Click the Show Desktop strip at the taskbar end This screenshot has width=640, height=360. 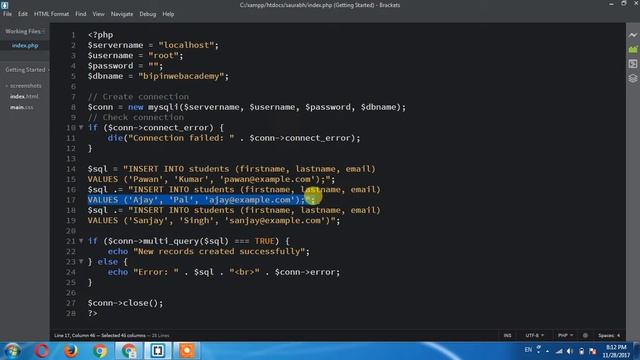click(x=637, y=351)
